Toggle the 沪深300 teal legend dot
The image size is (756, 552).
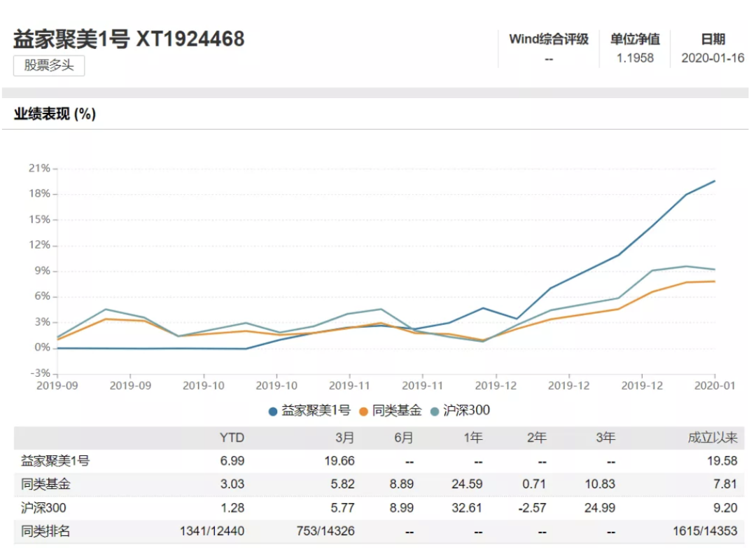[x=435, y=412]
